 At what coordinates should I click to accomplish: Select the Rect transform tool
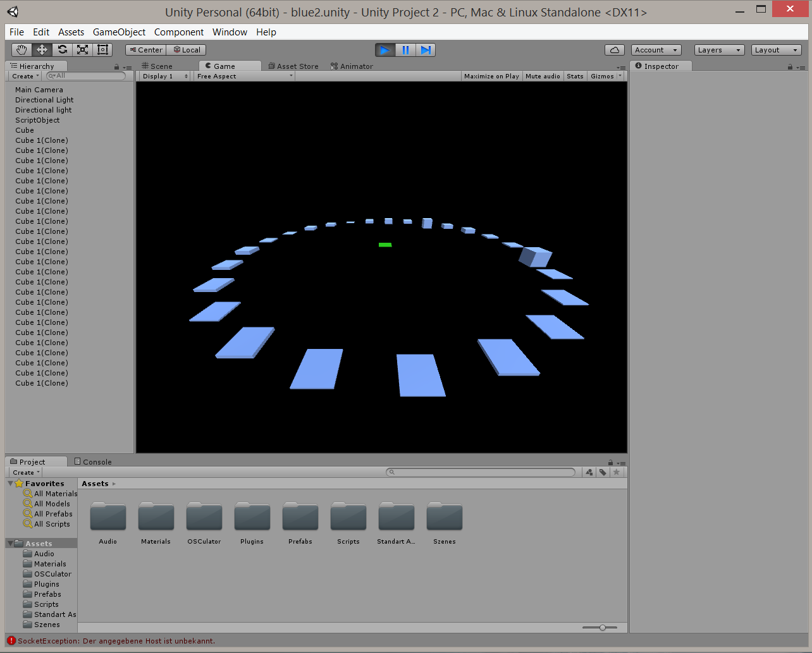pos(102,50)
